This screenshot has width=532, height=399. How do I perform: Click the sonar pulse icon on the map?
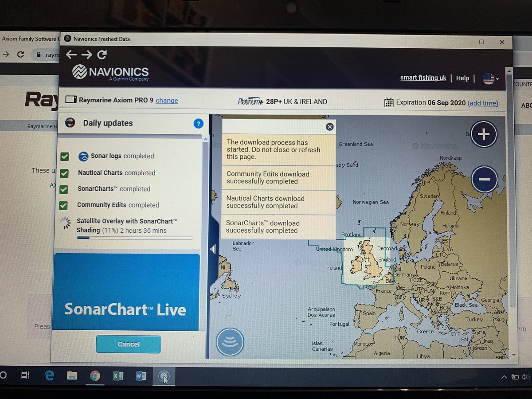point(230,341)
